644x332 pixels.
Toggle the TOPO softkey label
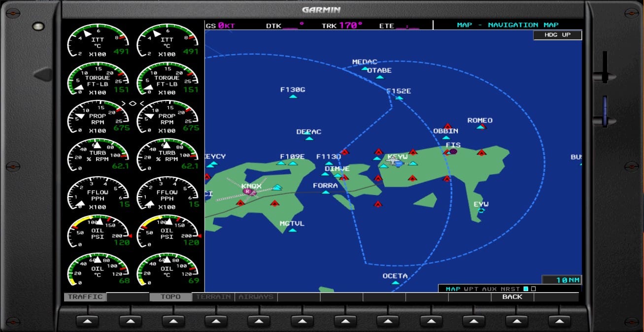click(x=170, y=297)
